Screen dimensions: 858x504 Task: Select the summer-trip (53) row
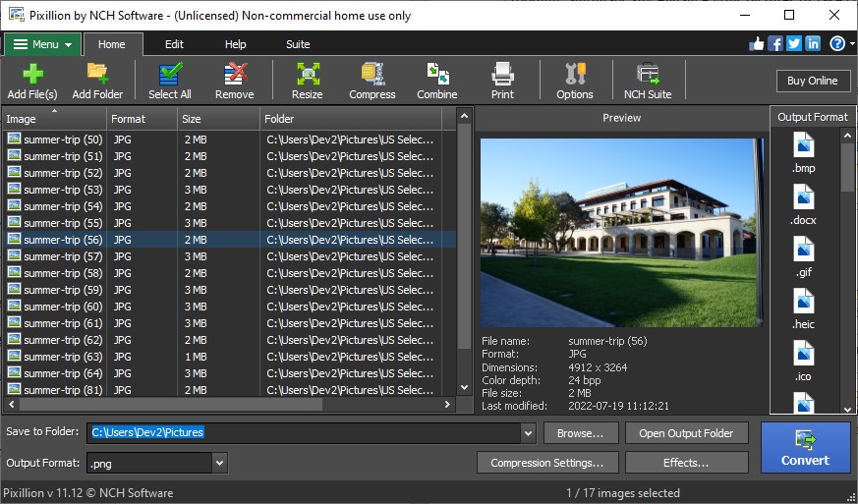click(x=229, y=190)
